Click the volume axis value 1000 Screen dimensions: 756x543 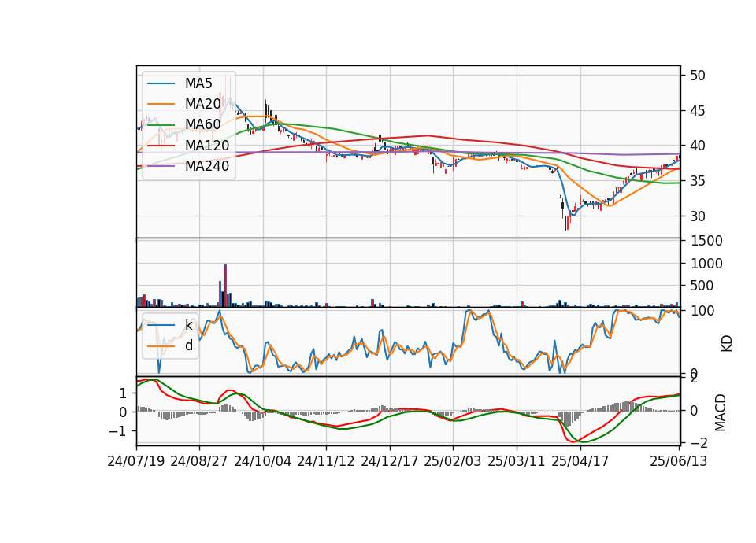click(x=707, y=264)
